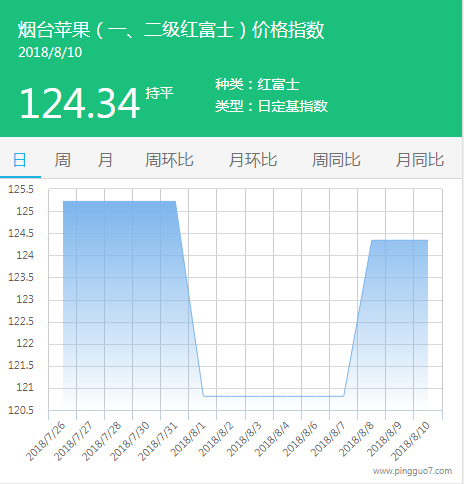Click the 123 y-axis label
Viewport: 464px width, 484px height.
pos(25,299)
